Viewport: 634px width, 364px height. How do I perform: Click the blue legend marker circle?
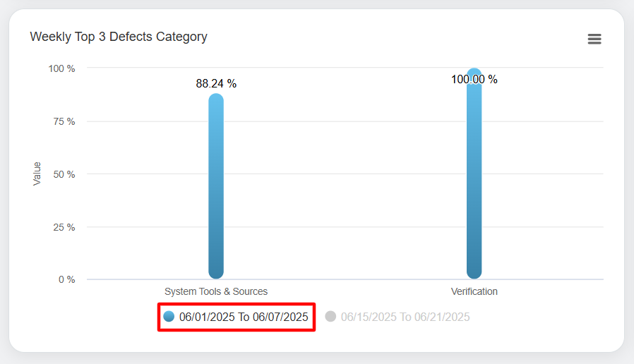[x=169, y=317]
